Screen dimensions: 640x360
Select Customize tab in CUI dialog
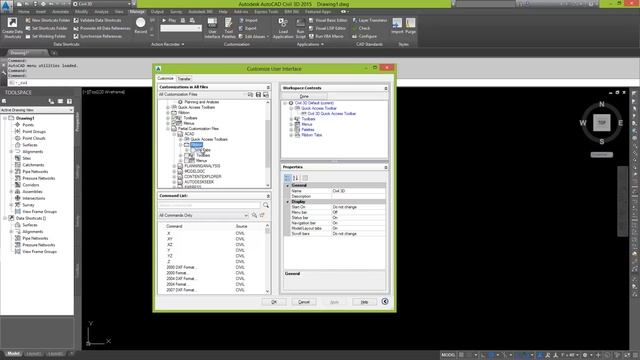(x=165, y=78)
